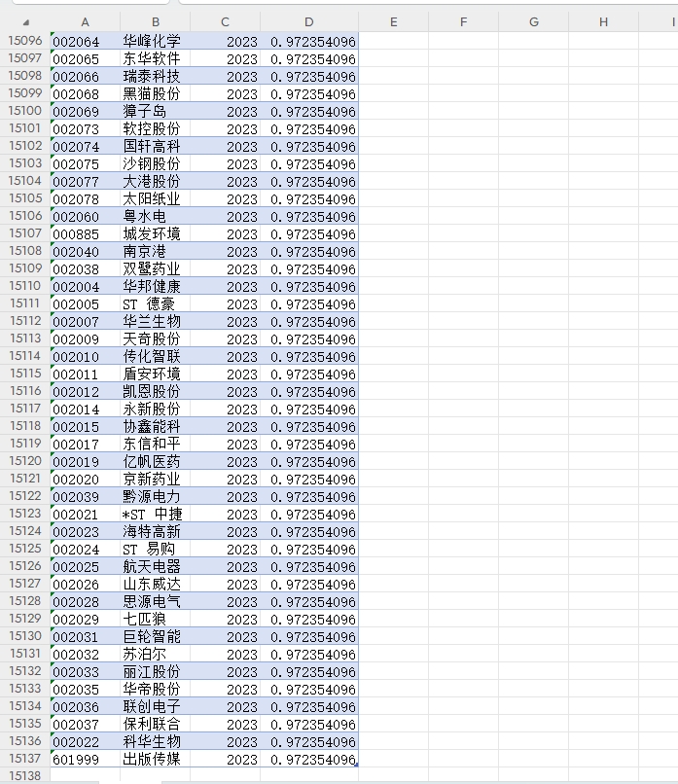Select column C header

225,22
